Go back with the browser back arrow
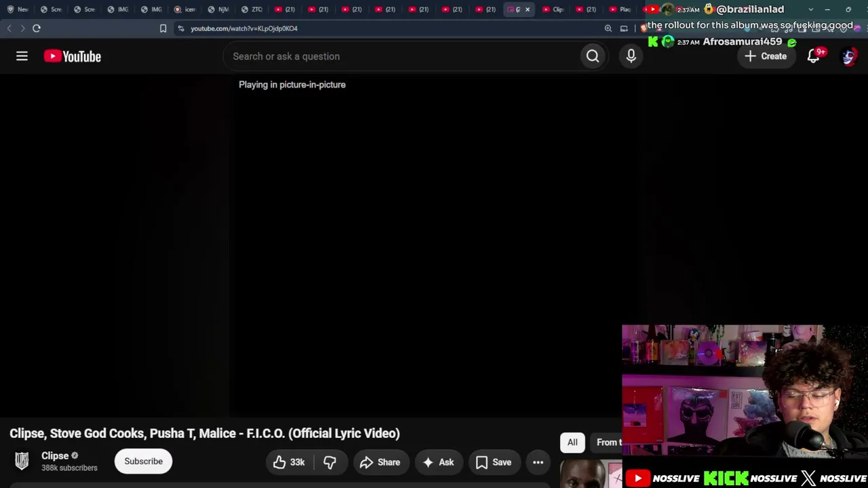Viewport: 868px width, 488px height. click(9, 28)
